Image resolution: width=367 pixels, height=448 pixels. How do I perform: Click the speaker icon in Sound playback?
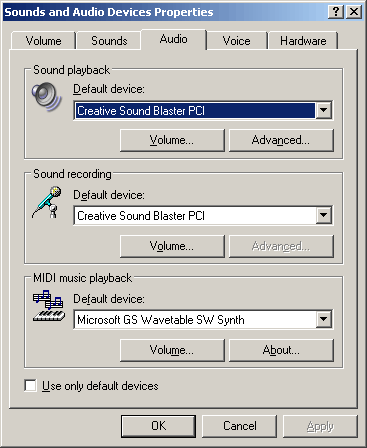[x=47, y=97]
